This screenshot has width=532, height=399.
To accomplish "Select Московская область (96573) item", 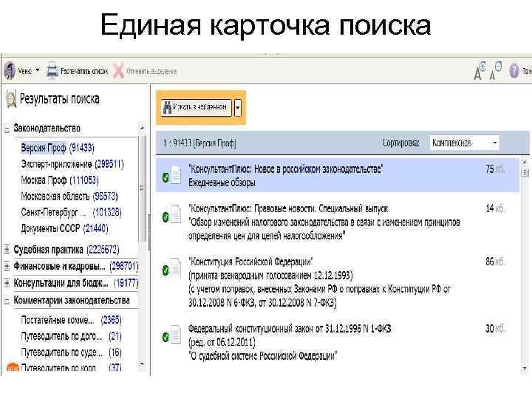I will [69, 196].
